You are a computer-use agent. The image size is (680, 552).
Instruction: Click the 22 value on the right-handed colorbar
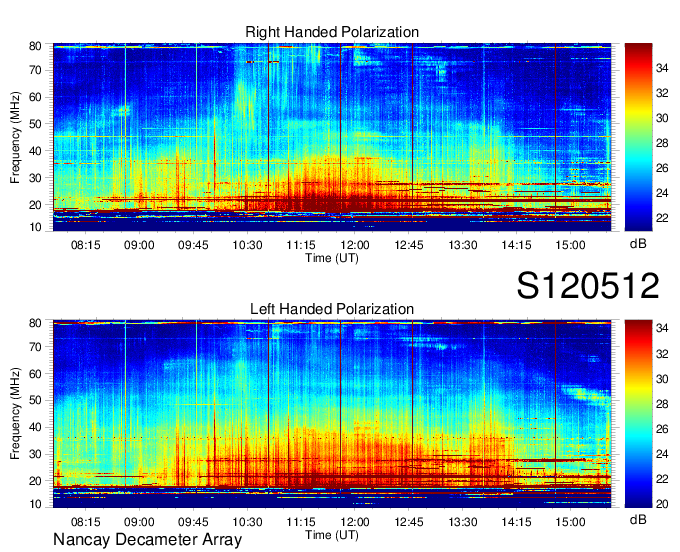point(662,218)
